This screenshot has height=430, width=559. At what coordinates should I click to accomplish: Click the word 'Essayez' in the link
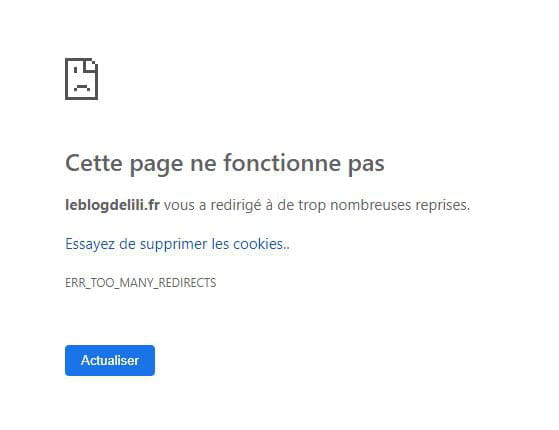(90, 245)
